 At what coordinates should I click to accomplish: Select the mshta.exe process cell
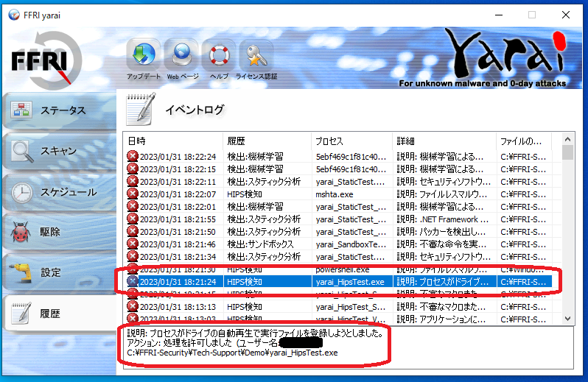click(335, 194)
